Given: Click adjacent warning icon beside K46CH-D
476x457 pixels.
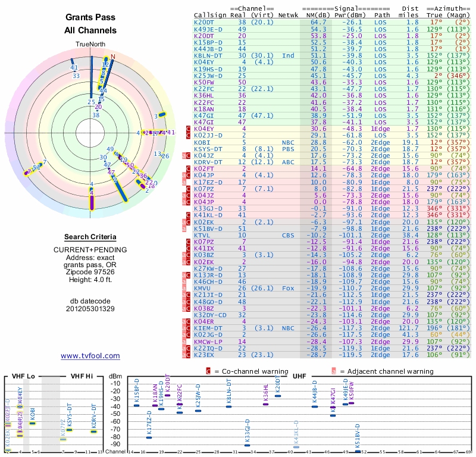Looking at the screenshot, I should (x=184, y=280).
